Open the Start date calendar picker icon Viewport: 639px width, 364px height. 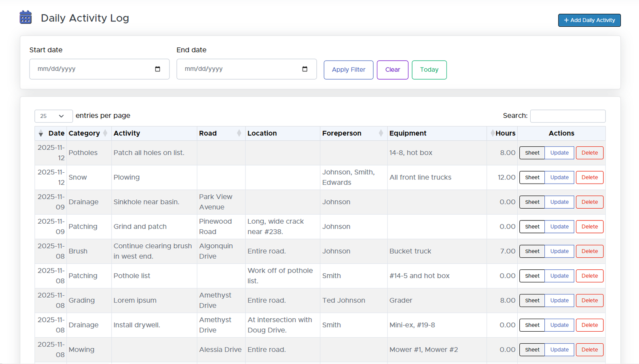coord(157,69)
